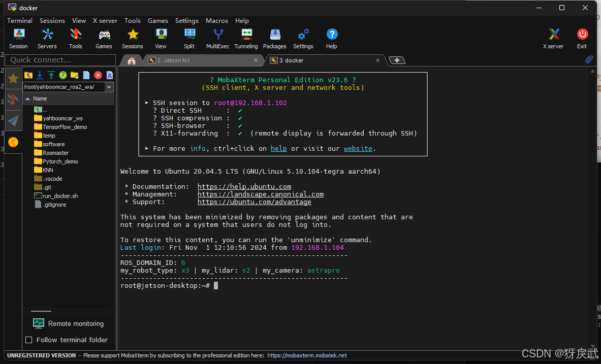The image size is (601, 364).
Task: Go to parent folder SFTP icon
Action: (28, 75)
